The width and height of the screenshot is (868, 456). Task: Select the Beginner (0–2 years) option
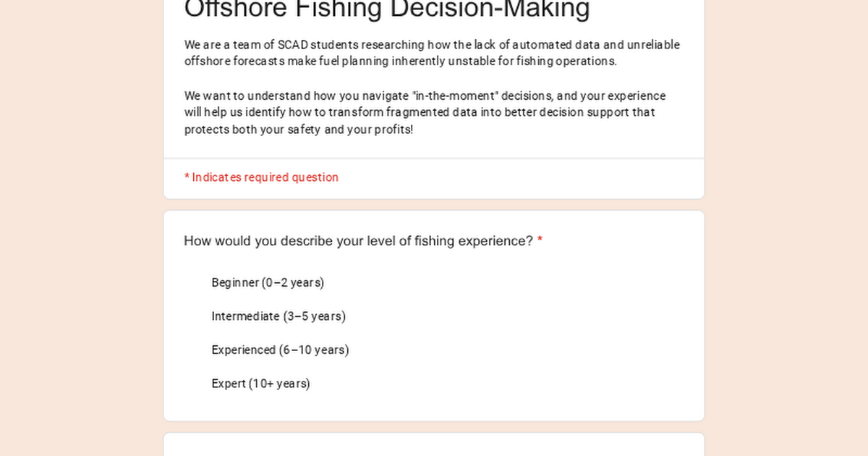tap(267, 283)
